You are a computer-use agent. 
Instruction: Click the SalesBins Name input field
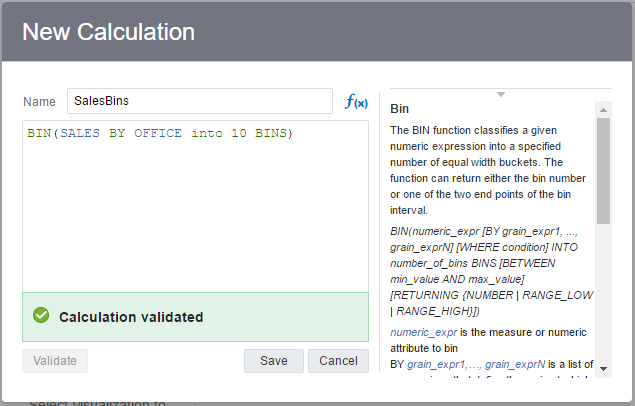pyautogui.click(x=200, y=101)
